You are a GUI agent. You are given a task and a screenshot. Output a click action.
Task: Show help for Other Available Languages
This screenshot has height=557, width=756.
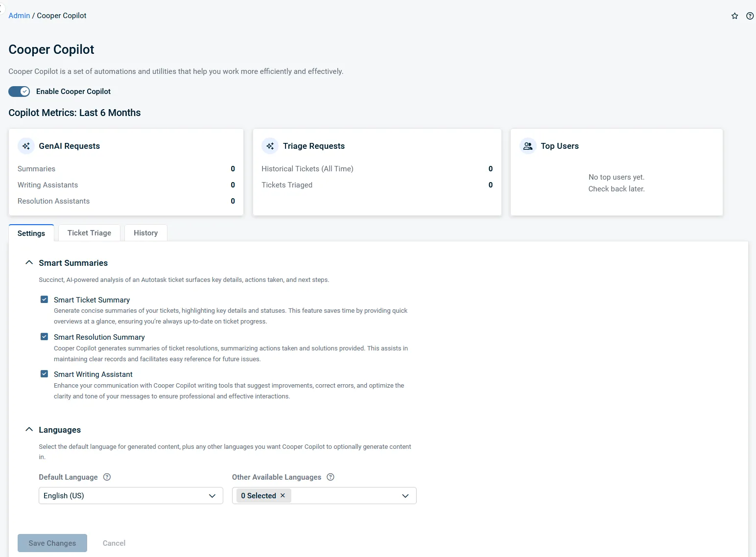pos(331,477)
